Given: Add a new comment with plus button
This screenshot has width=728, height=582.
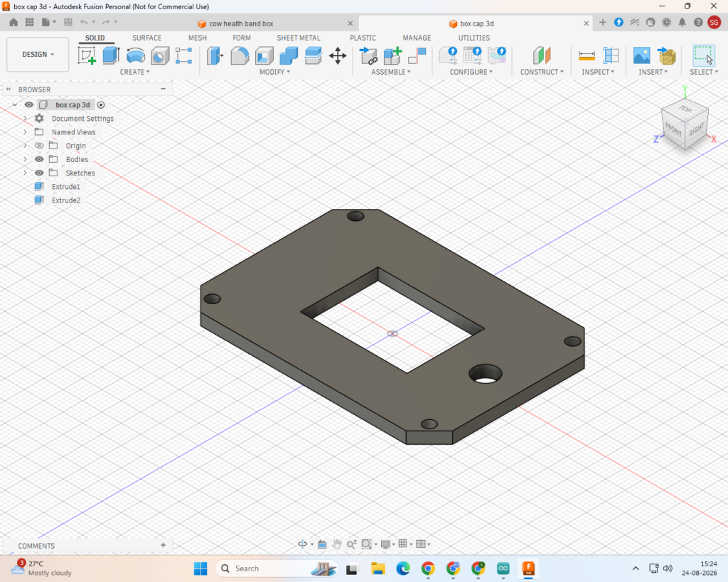Looking at the screenshot, I should click(163, 545).
